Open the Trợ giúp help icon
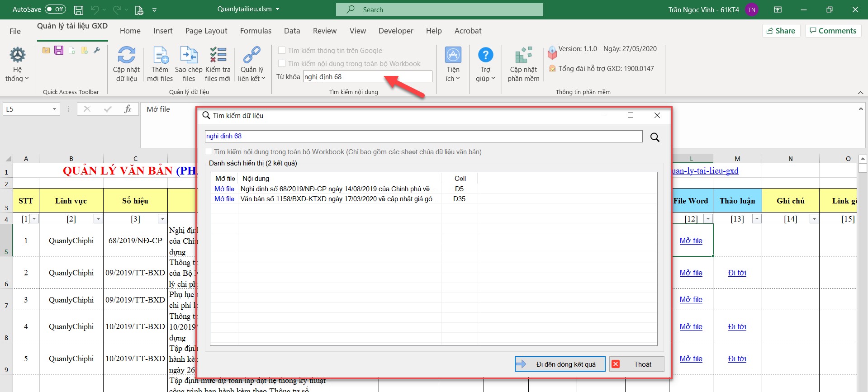The height and width of the screenshot is (392, 868). pyautogui.click(x=485, y=56)
